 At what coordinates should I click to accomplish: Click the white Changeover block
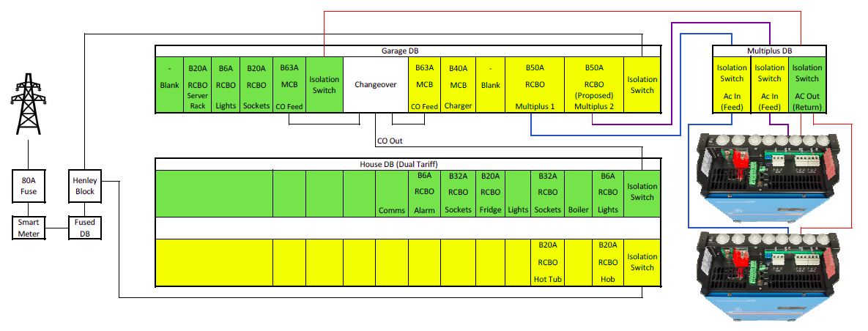[x=375, y=85]
